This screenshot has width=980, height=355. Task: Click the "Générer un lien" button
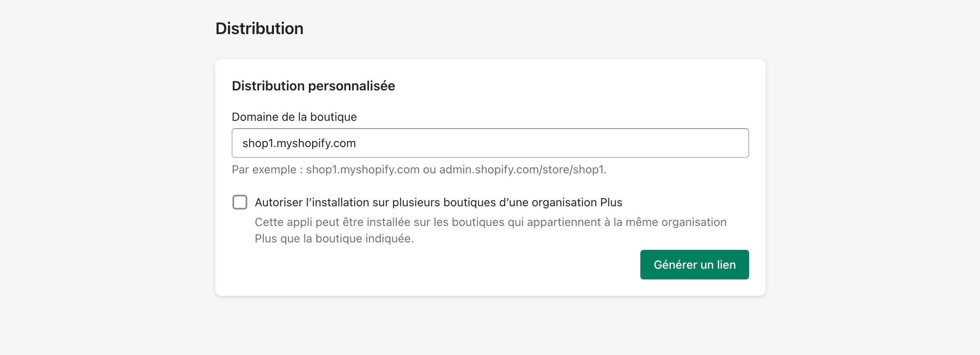coord(694,265)
